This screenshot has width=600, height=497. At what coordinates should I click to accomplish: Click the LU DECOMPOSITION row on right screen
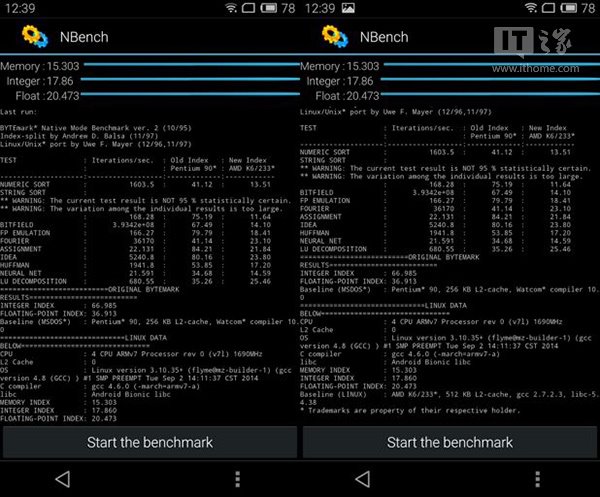point(435,249)
